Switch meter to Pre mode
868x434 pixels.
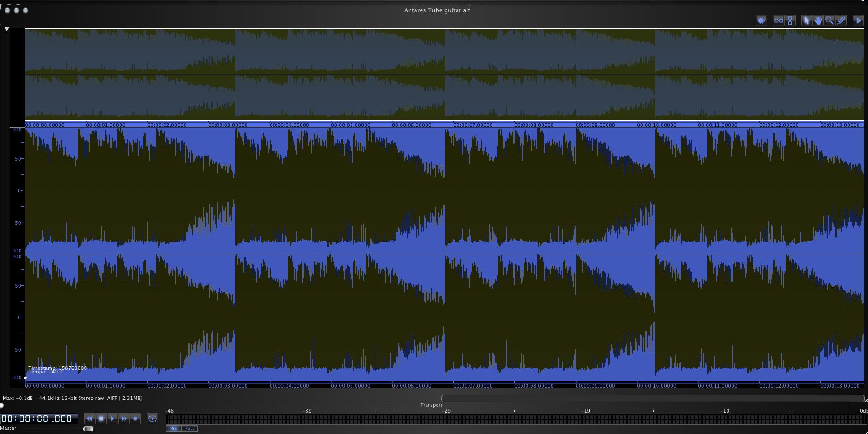tap(174, 429)
